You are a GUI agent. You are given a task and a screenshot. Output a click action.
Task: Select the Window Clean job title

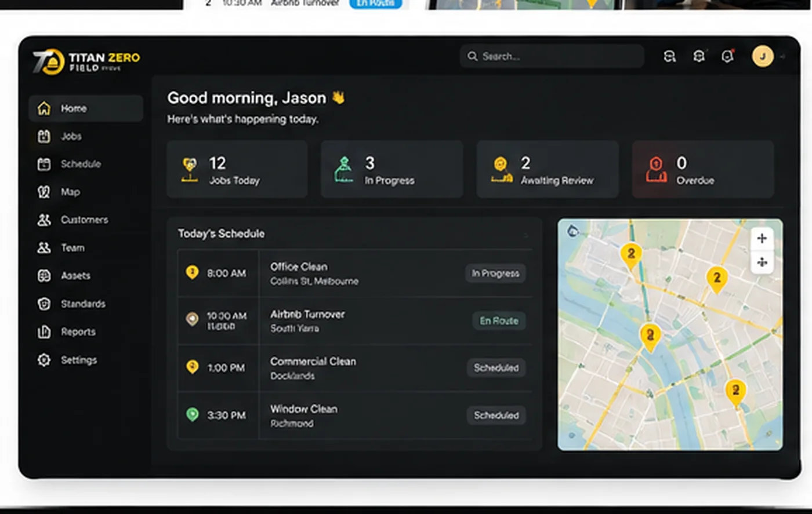coord(304,409)
